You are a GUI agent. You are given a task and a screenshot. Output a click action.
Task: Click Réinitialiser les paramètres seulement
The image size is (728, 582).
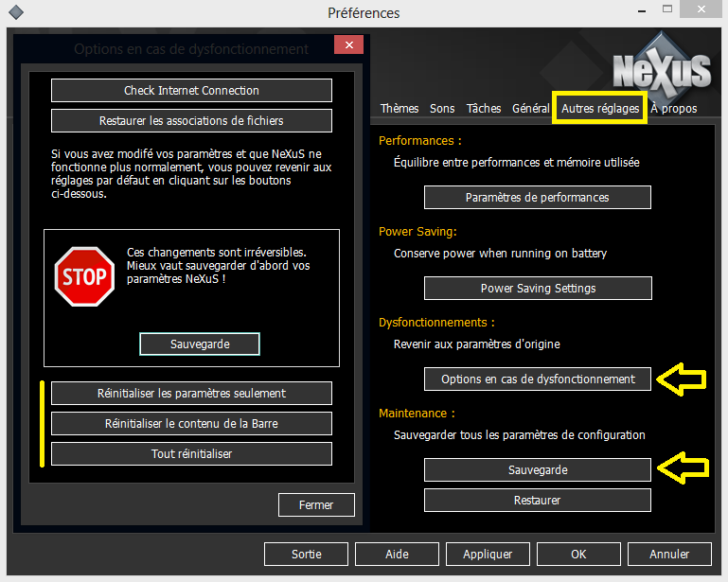(x=191, y=393)
